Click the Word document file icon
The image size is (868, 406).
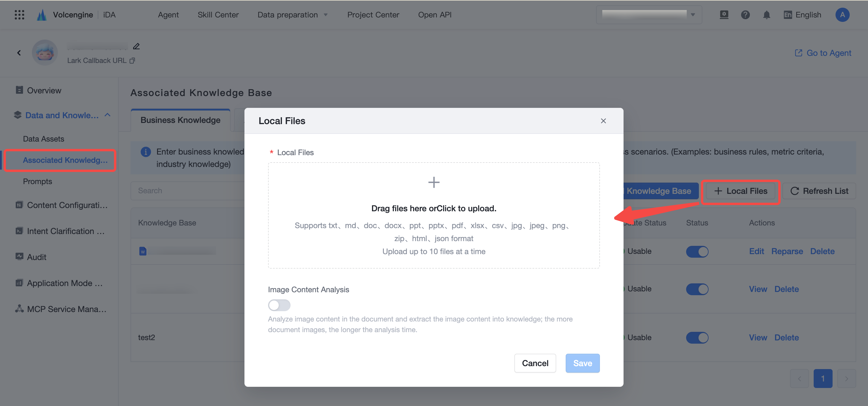click(x=143, y=251)
